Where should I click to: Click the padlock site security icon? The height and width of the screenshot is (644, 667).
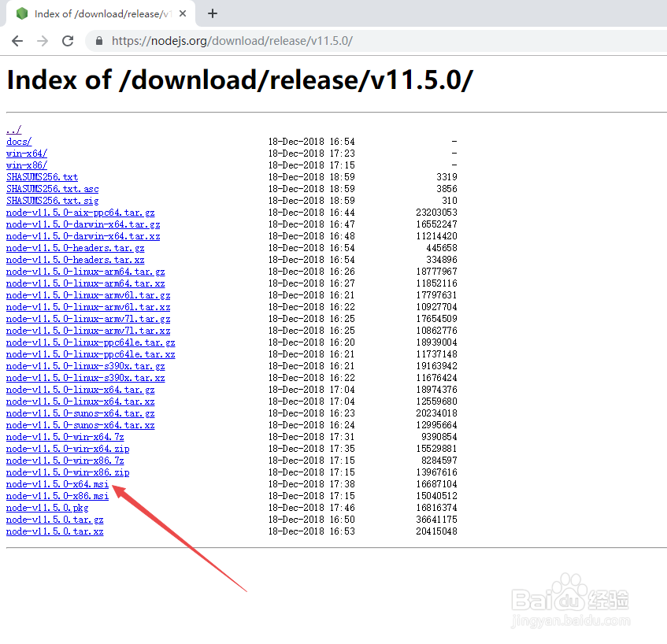(x=99, y=41)
